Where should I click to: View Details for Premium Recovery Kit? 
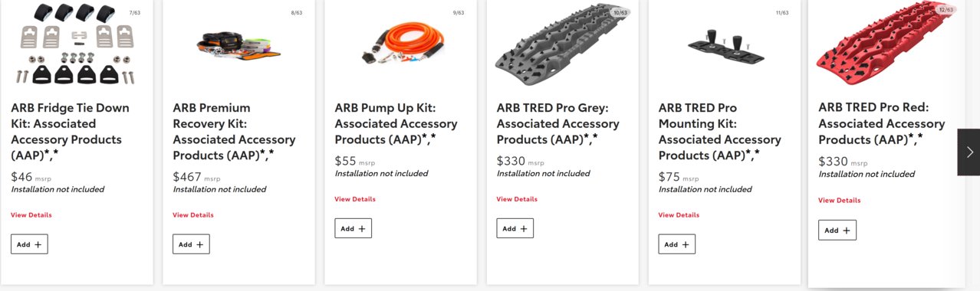pos(193,215)
